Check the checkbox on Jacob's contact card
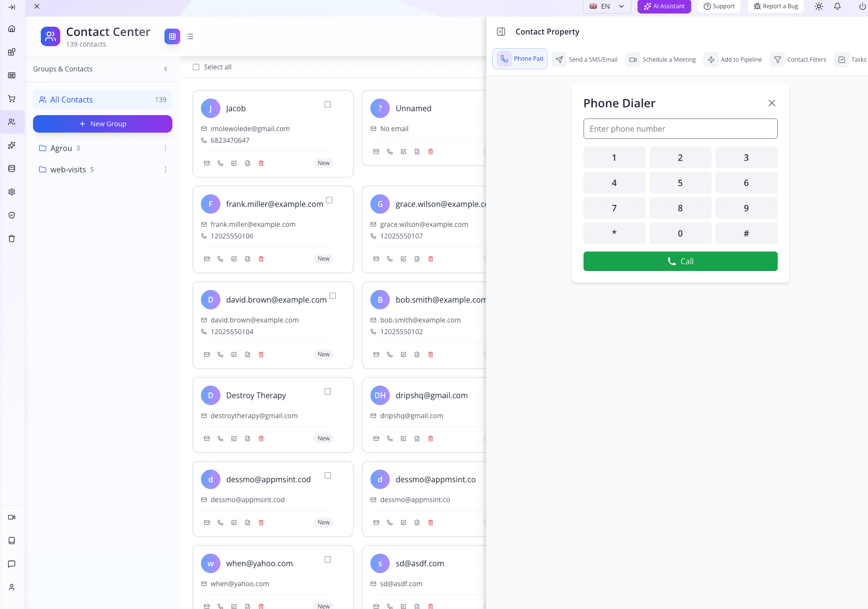 328,104
